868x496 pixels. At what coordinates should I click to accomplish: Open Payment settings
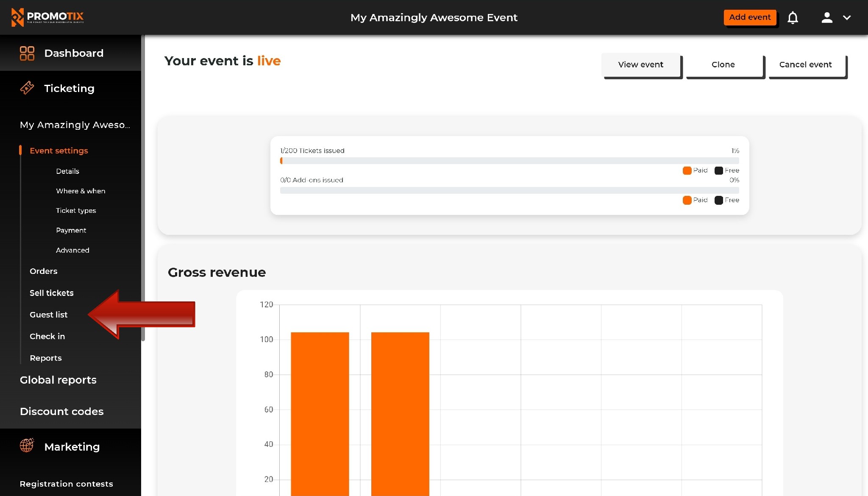coord(71,230)
